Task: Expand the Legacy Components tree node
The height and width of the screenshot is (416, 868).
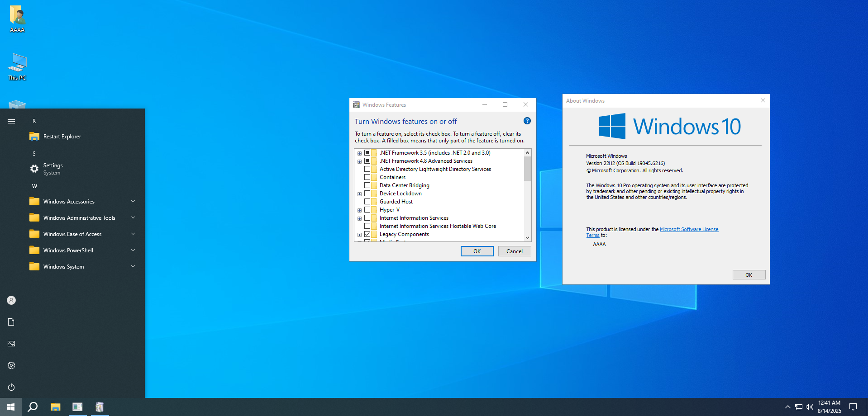Action: pyautogui.click(x=360, y=235)
